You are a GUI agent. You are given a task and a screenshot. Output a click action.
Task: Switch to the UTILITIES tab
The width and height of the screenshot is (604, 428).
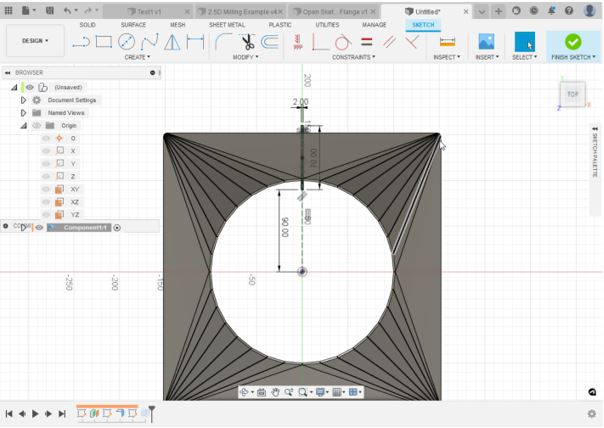(x=327, y=25)
